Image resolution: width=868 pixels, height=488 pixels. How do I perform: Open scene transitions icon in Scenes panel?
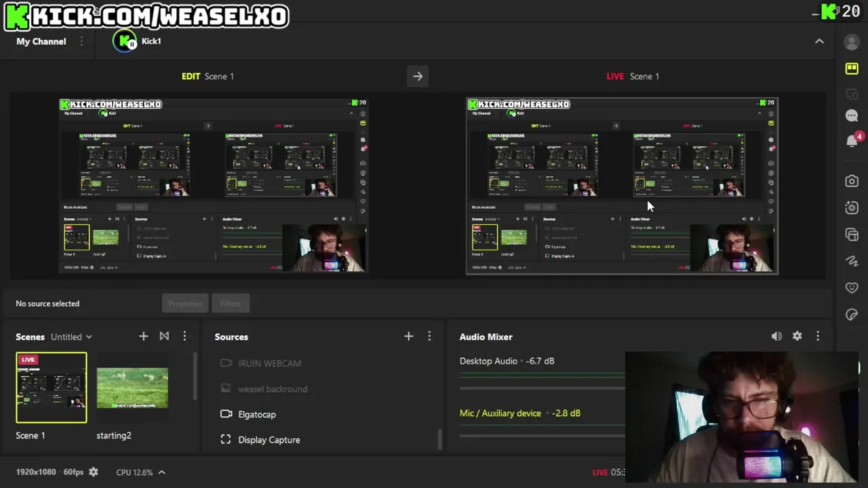[x=164, y=336]
